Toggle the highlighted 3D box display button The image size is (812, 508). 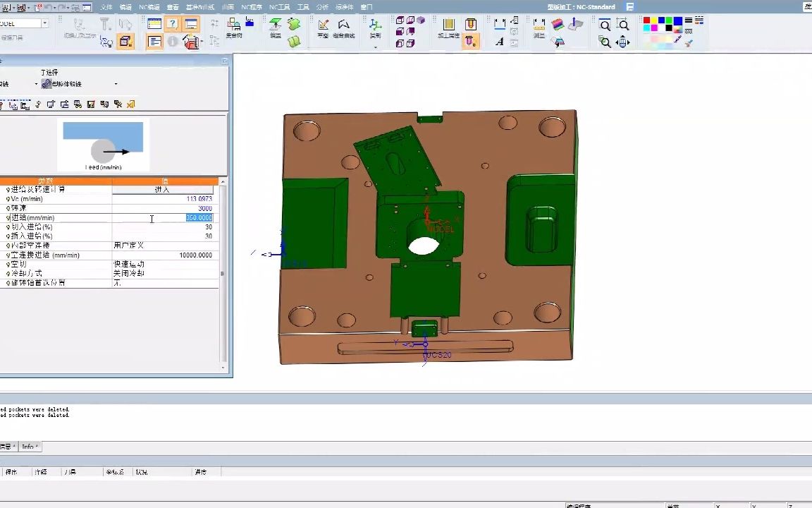125,42
